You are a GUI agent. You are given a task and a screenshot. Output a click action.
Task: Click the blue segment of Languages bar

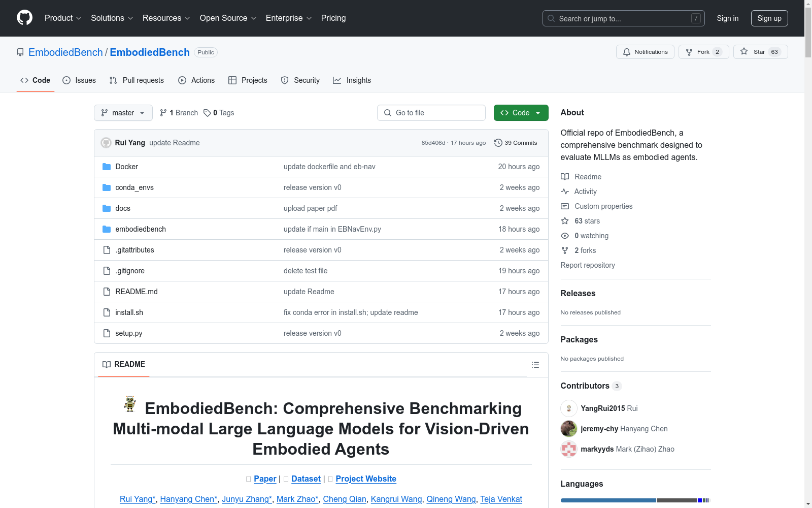608,500
